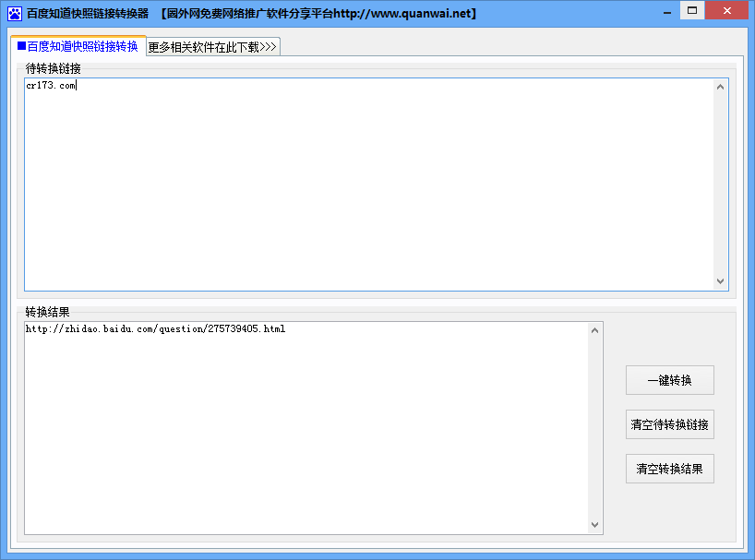Click the cr173.com text in input box
Viewport: 755px width, 560px height.
(x=51, y=85)
